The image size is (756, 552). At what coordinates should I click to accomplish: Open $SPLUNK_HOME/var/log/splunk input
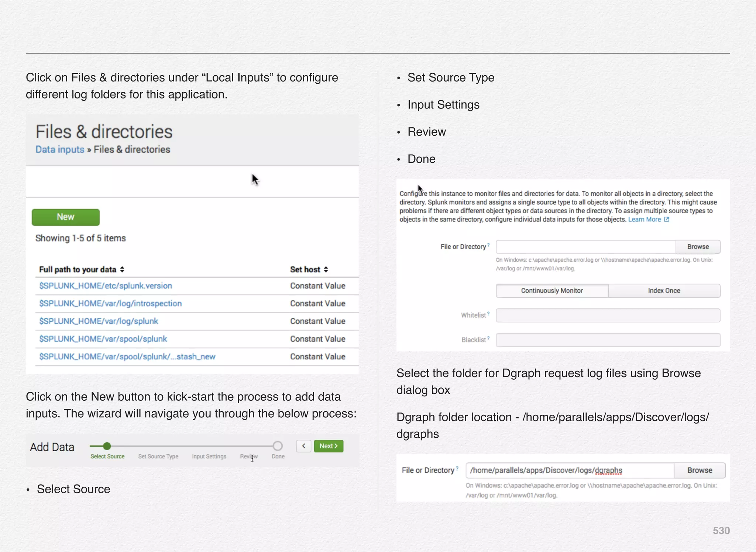[x=99, y=321]
